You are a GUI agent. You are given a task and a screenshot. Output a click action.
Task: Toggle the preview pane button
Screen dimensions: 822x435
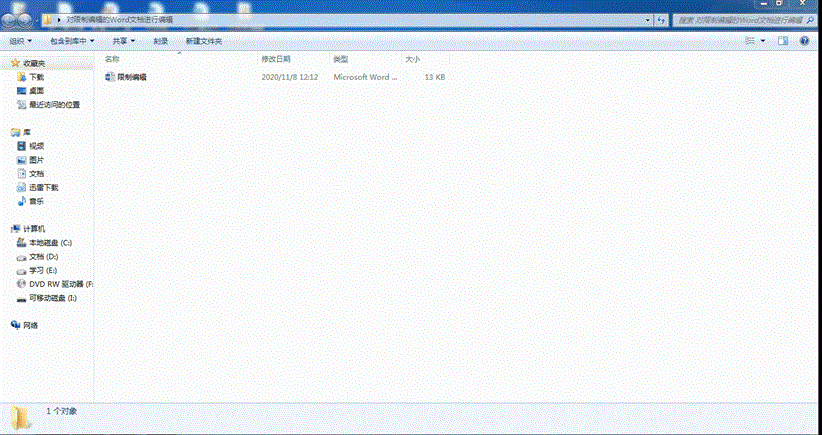[x=783, y=41]
